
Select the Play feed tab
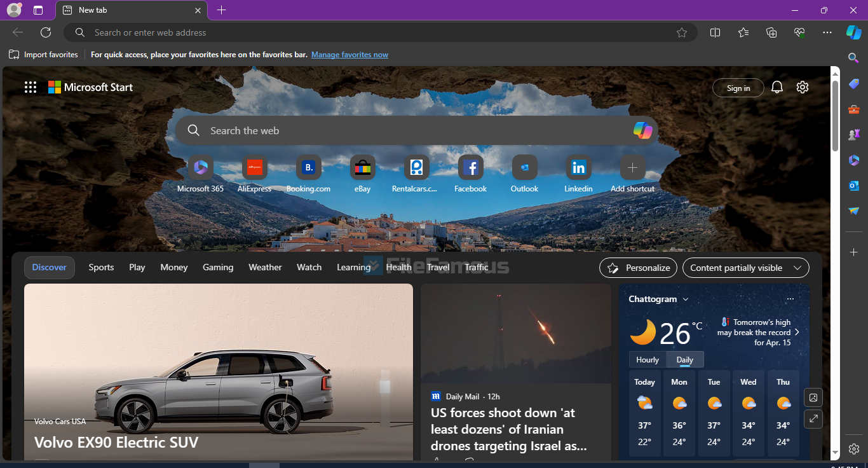coord(137,268)
